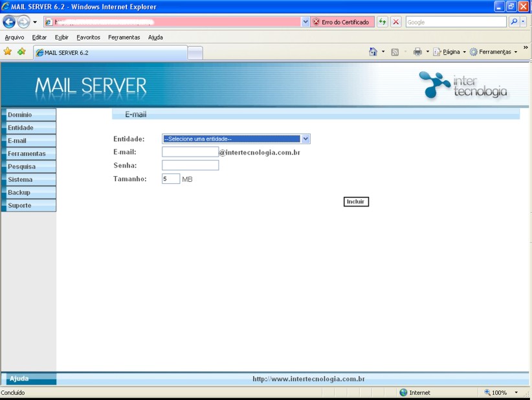This screenshot has width=532, height=400.
Task: Click the Home page icon
Action: pyautogui.click(x=373, y=52)
